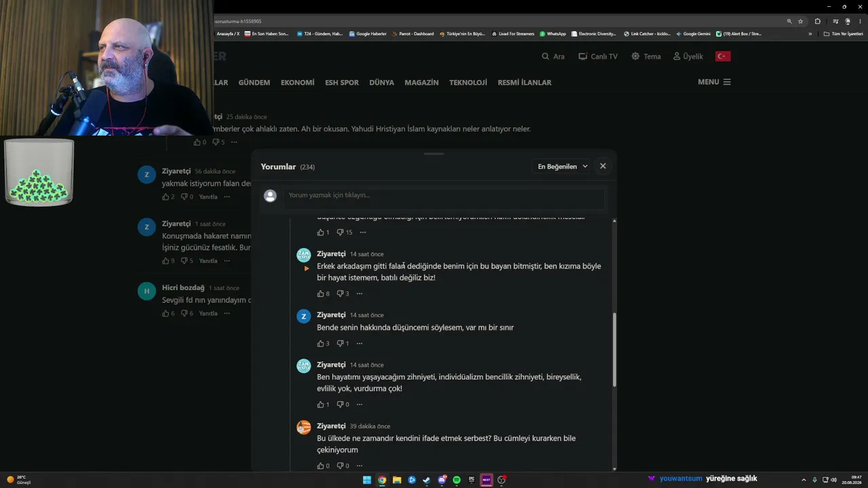Image resolution: width=868 pixels, height=488 pixels.
Task: Dislike the comment 'Bende senin hakkında düşüncemi'
Action: 340,343
